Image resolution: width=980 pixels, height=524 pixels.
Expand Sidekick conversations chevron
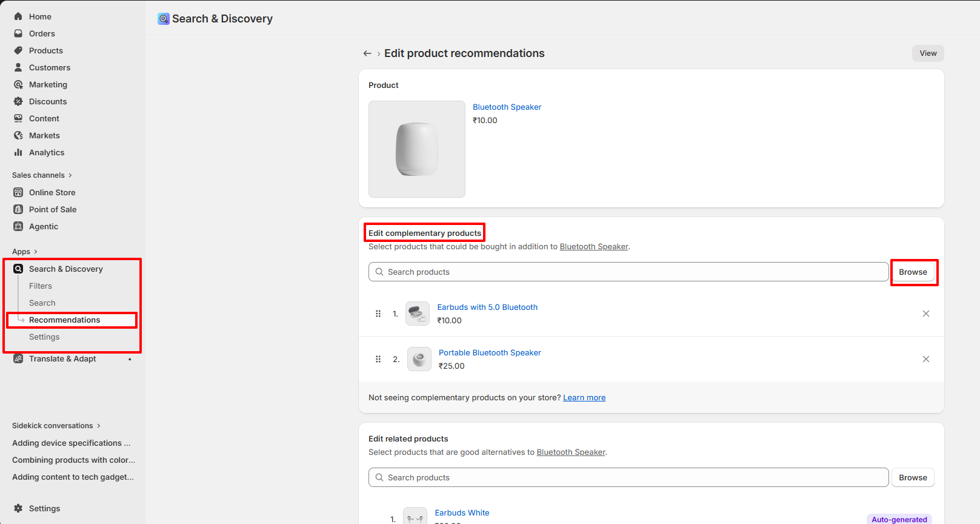point(99,426)
